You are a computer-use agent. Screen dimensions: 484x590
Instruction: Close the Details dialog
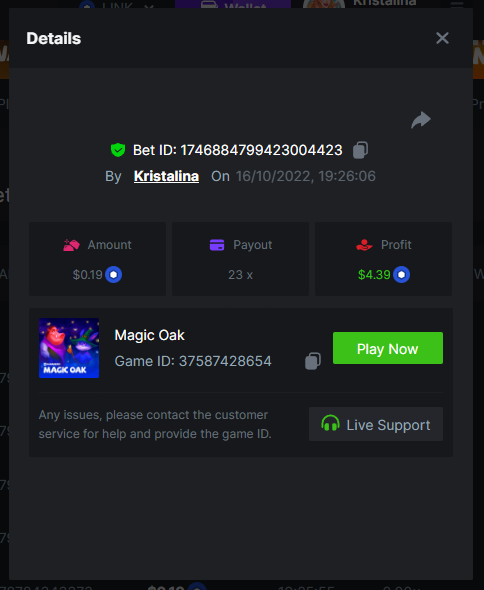click(442, 38)
